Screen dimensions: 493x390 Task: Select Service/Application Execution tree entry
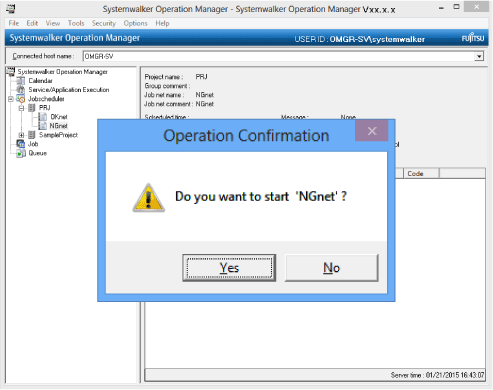[x=69, y=90]
